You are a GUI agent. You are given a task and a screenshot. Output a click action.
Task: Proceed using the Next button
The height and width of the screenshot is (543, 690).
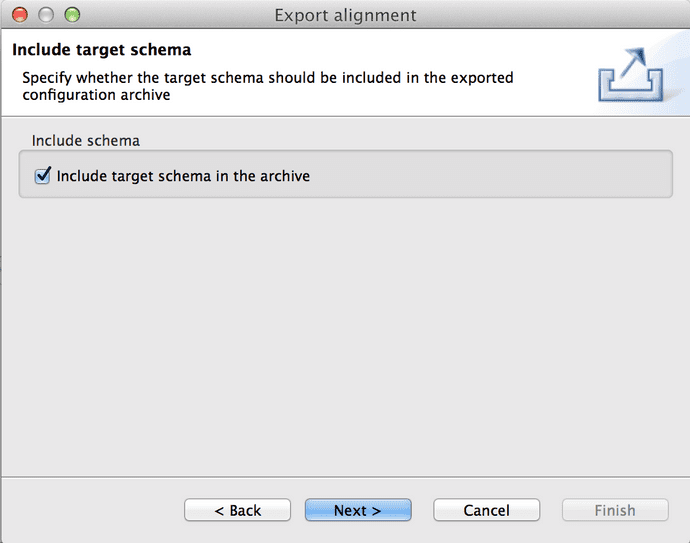358,510
